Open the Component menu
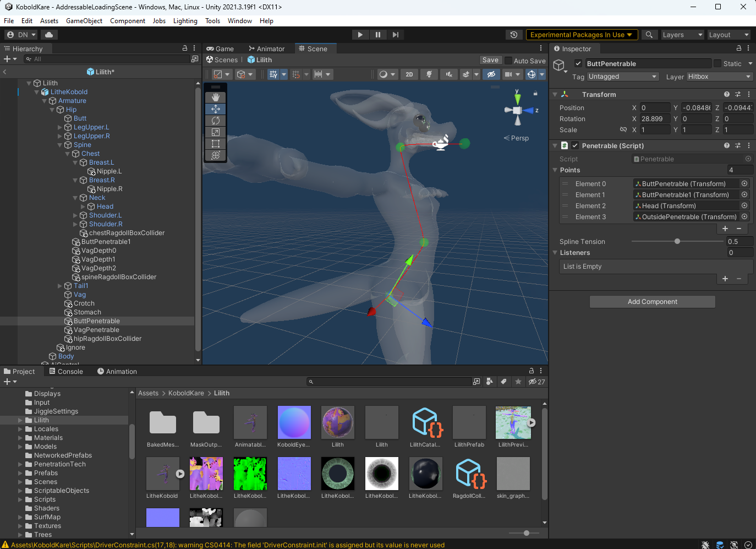The width and height of the screenshot is (756, 549). (x=128, y=21)
